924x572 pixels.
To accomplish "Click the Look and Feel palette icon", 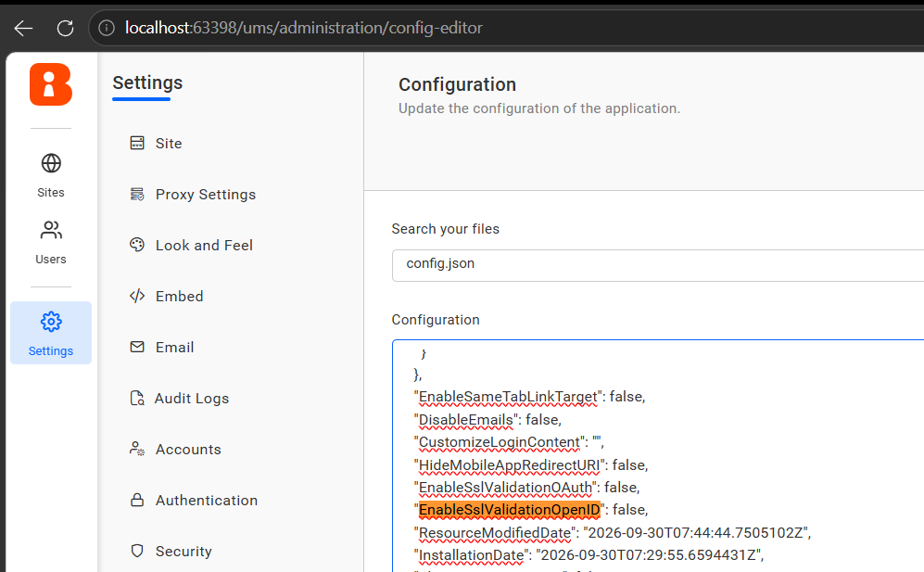I will [137, 245].
